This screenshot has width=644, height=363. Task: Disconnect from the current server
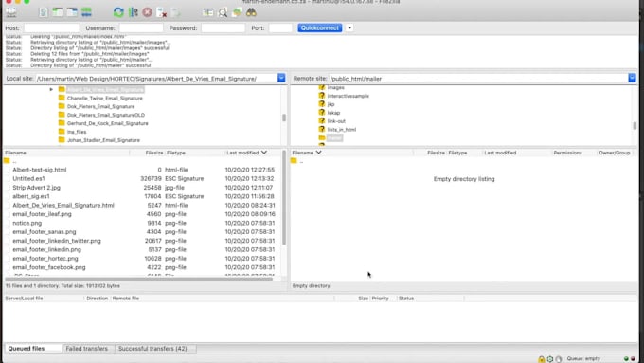tap(162, 12)
